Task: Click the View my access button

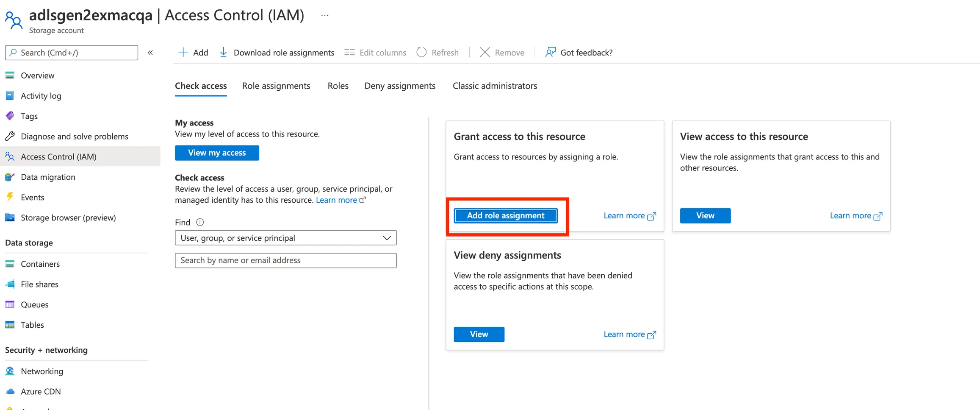Action: tap(217, 153)
